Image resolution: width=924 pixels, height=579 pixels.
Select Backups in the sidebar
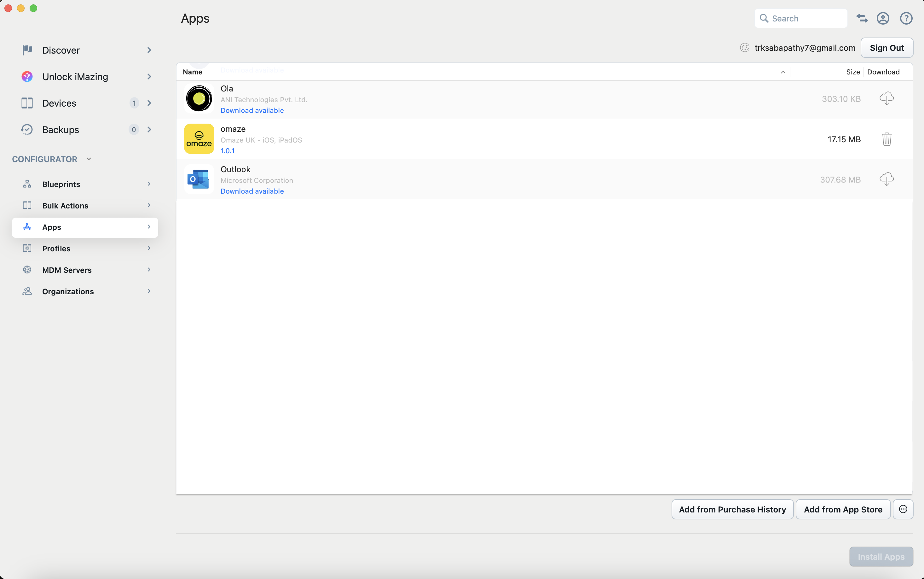(x=85, y=129)
